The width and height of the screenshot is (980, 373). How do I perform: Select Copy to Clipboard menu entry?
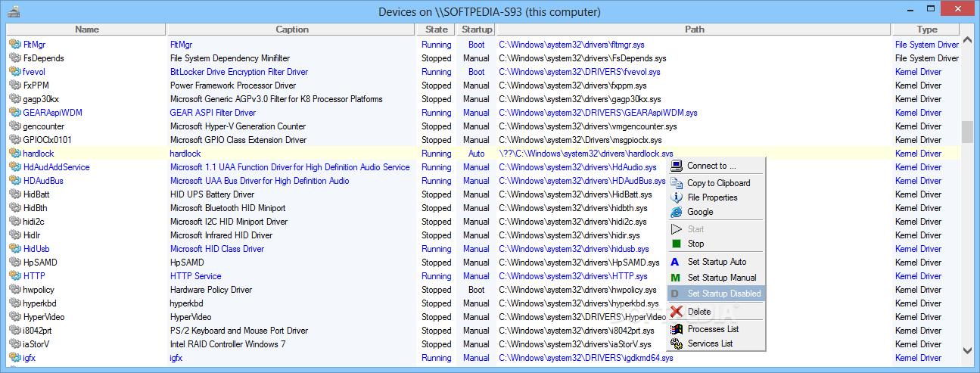point(716,183)
